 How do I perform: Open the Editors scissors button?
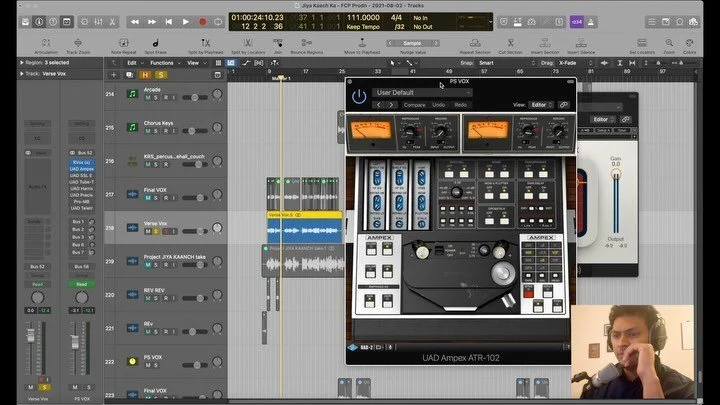coord(112,22)
